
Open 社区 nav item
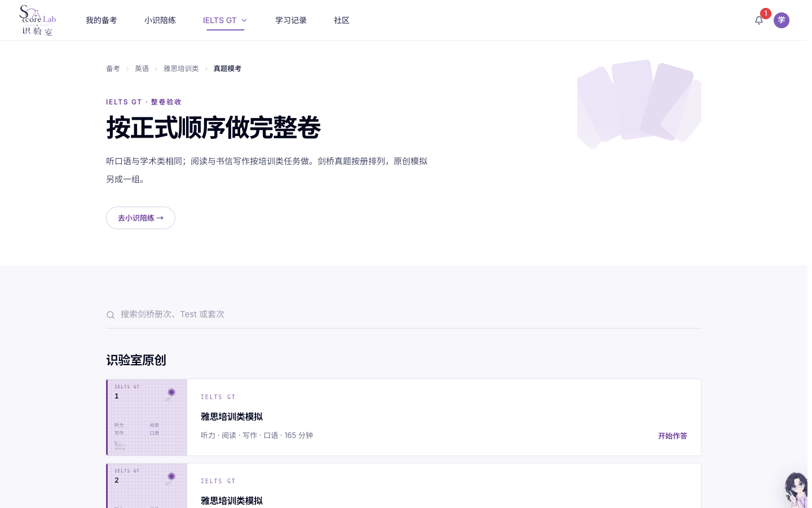pos(342,20)
